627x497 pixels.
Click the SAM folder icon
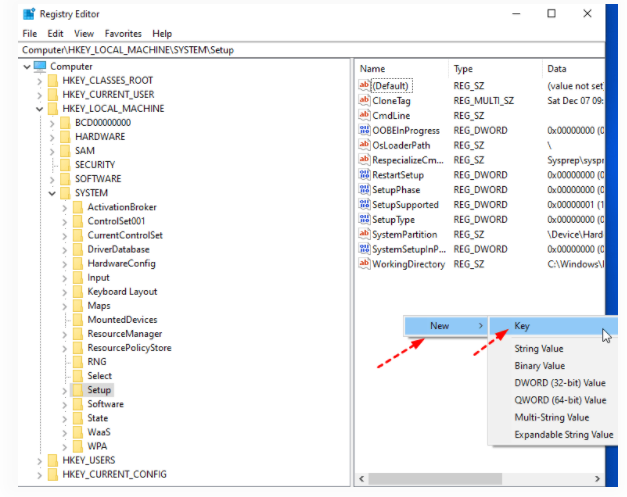click(x=65, y=151)
